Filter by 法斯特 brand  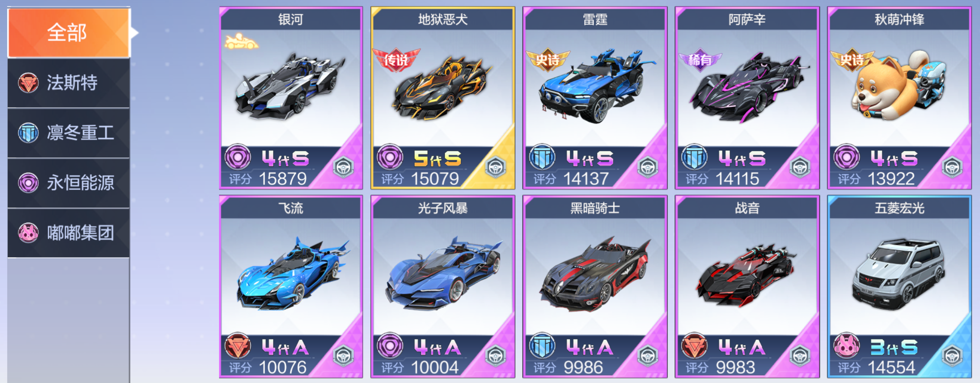[69, 83]
